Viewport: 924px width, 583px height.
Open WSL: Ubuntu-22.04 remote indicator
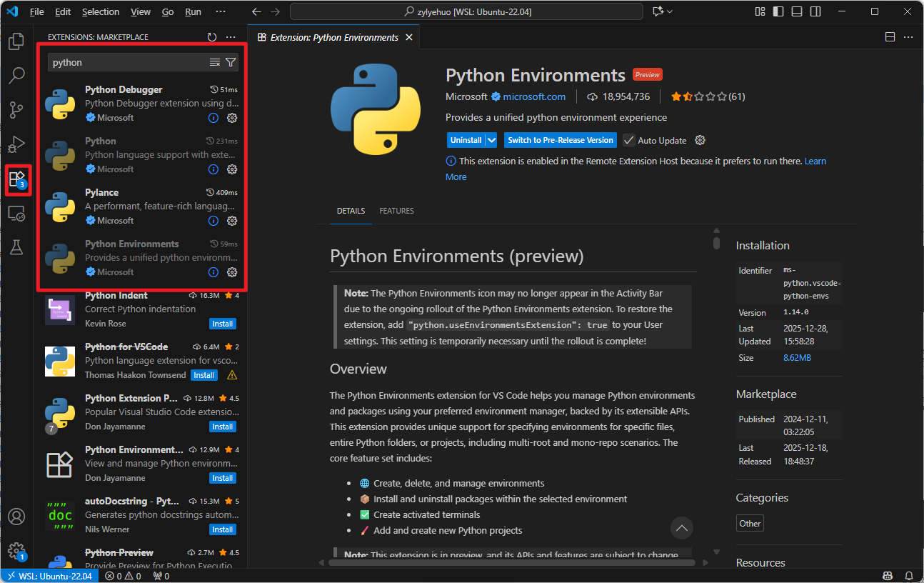[x=49, y=576]
